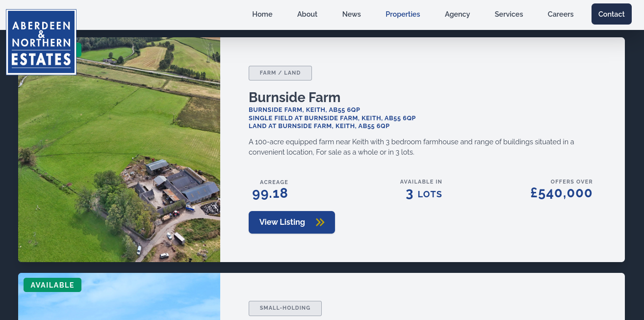Click the FARM / LAND category tag

tap(280, 73)
